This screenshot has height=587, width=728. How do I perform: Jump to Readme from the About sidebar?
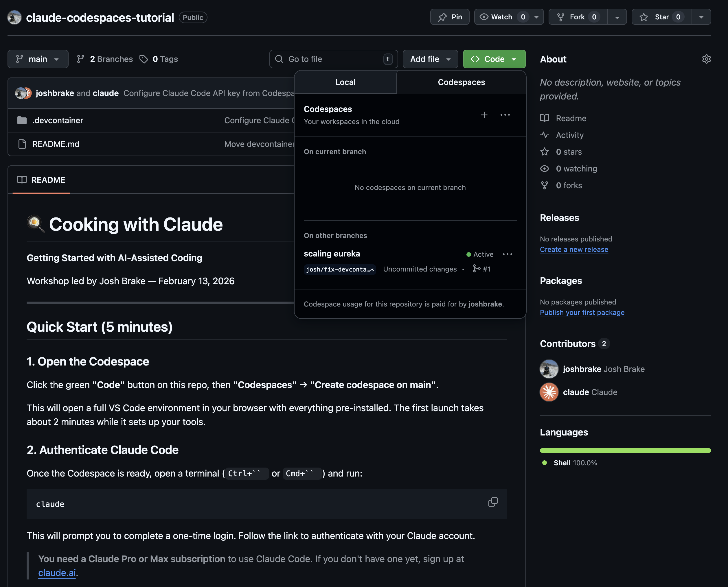[571, 118]
